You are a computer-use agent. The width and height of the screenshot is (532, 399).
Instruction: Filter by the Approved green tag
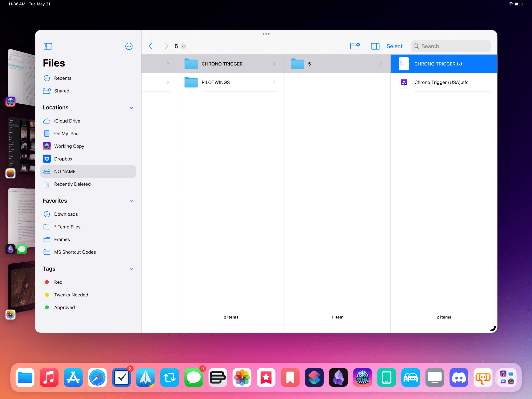click(x=88, y=308)
